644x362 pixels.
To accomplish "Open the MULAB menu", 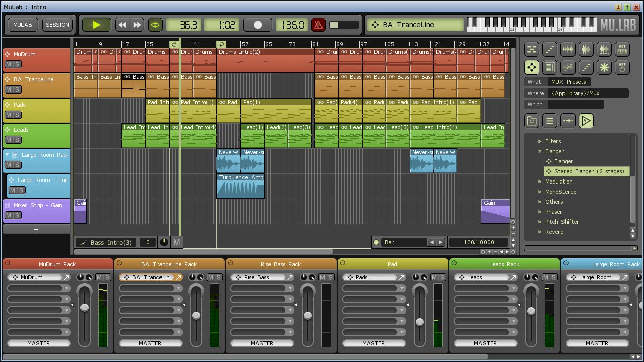I will pyautogui.click(x=22, y=24).
